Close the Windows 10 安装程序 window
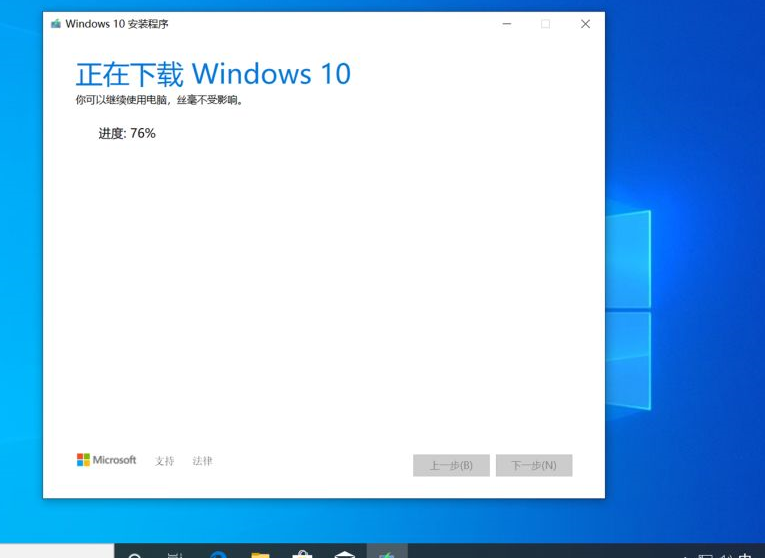The height and width of the screenshot is (558, 765). [585, 24]
